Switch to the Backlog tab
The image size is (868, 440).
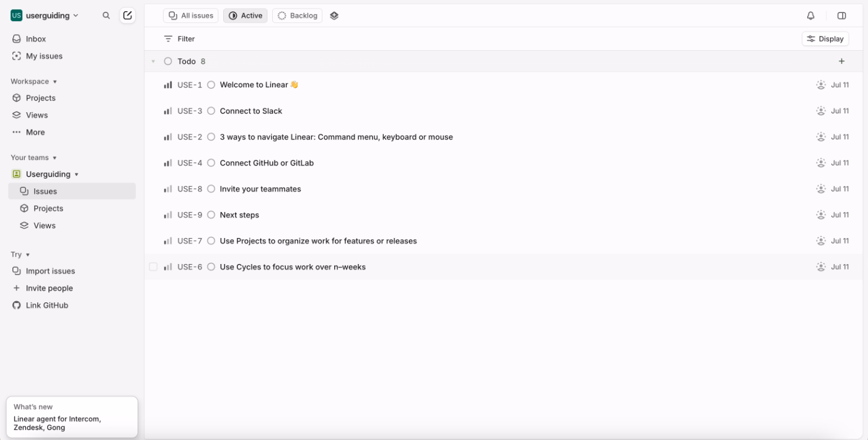(x=297, y=15)
